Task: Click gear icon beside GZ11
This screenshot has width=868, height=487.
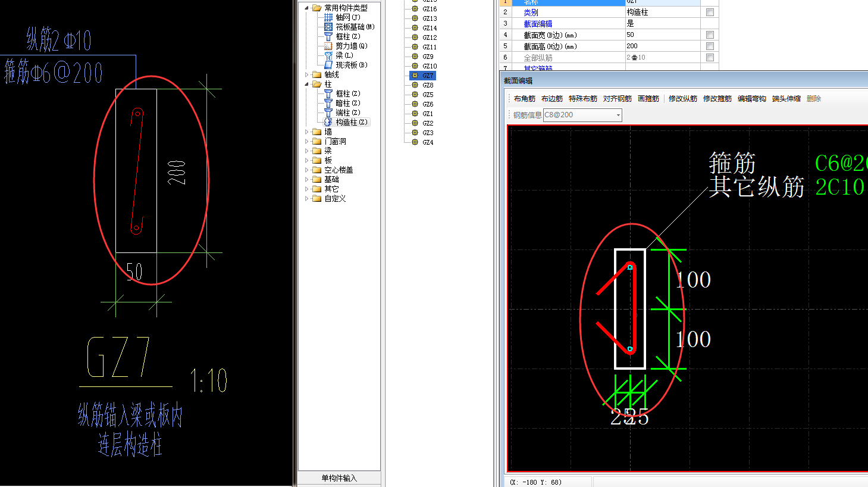Action: pyautogui.click(x=415, y=47)
